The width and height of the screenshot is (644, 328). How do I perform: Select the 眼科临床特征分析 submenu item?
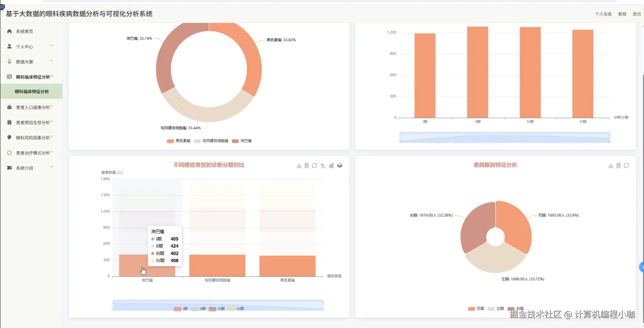click(31, 91)
